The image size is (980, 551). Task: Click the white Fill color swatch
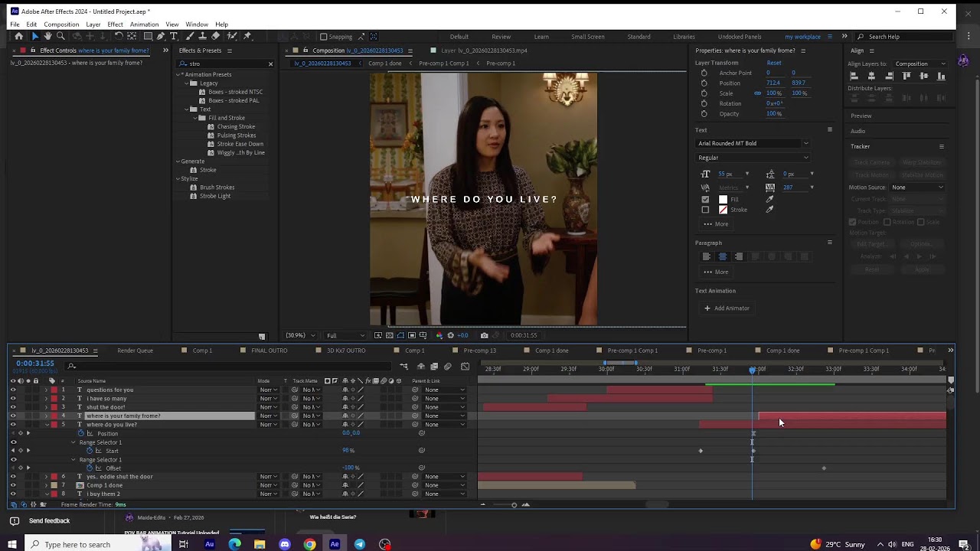(723, 200)
